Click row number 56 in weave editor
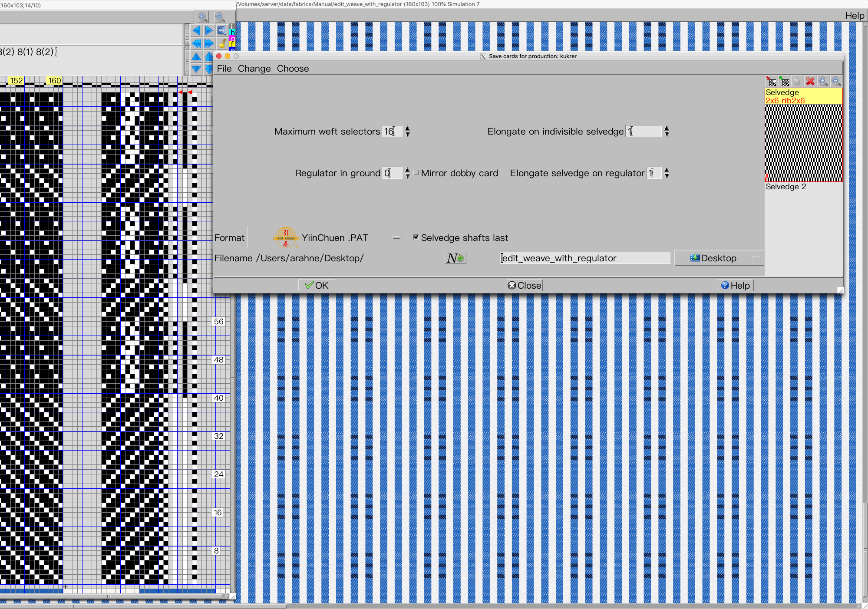This screenshot has width=868, height=609. pyautogui.click(x=219, y=322)
